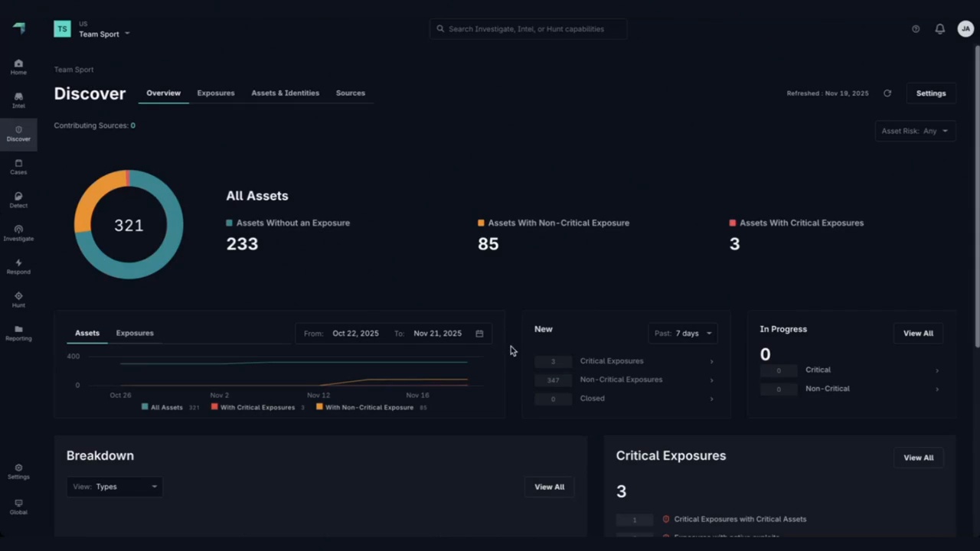Click the red Assets With Critical Exposures swatch

coord(733,223)
